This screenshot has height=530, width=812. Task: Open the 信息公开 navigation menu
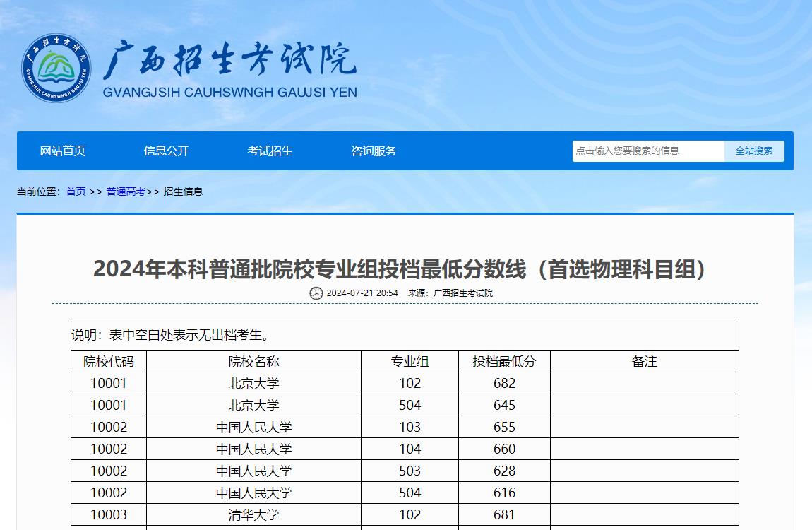coord(167,151)
